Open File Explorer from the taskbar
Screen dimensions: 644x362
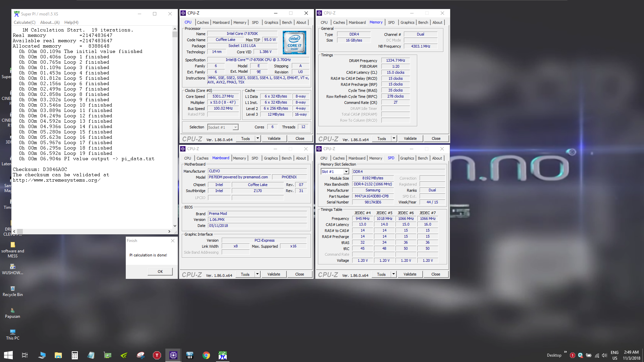[58, 355]
